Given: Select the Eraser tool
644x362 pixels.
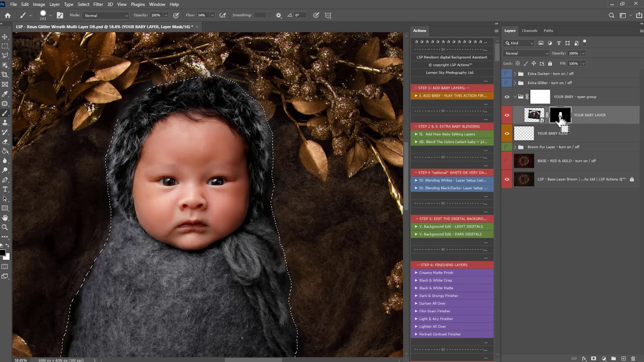Looking at the screenshot, I should coord(5,142).
